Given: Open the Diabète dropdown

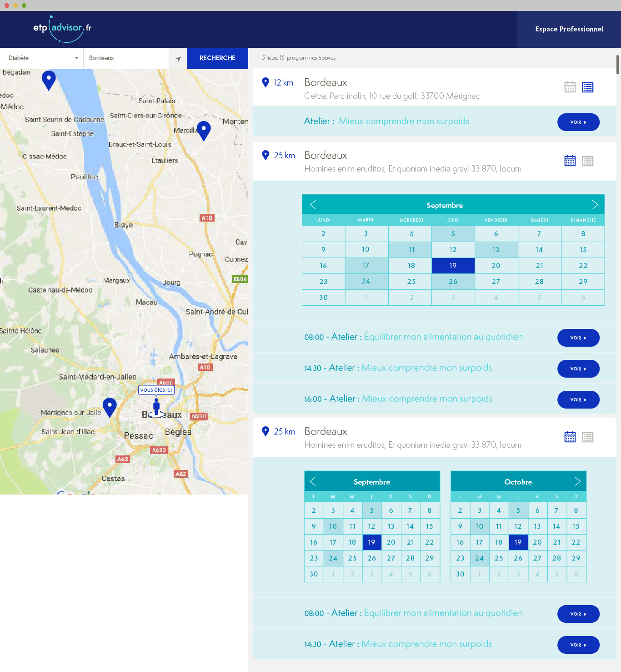Looking at the screenshot, I should (42, 58).
